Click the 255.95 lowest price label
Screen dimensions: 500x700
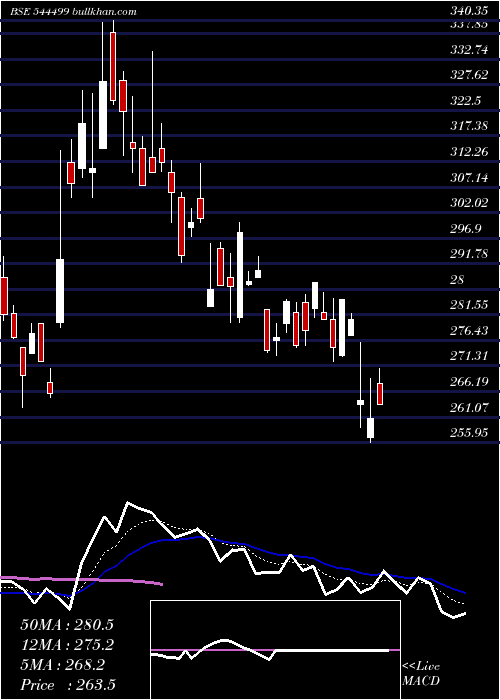click(x=469, y=433)
